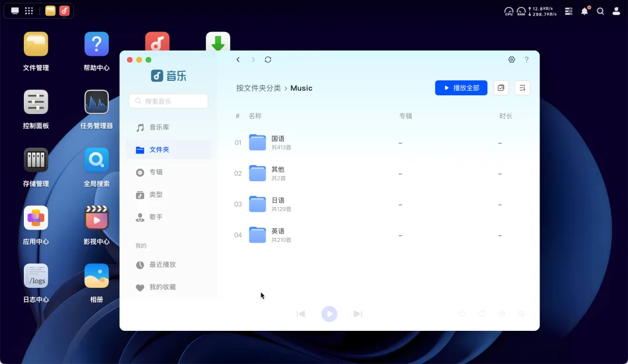The image size is (628, 364).
Task: Enable multi-select mode next to 播放全部
Action: tap(501, 88)
